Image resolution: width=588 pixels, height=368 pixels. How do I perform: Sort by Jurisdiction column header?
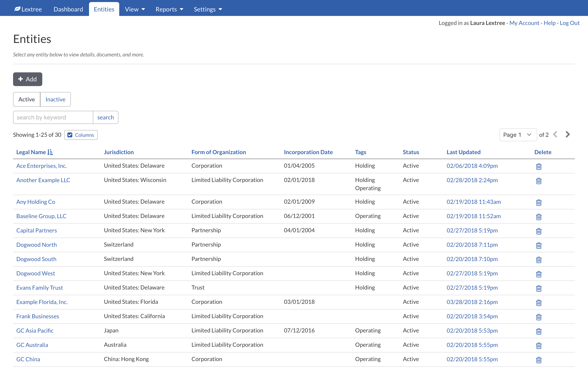[119, 152]
